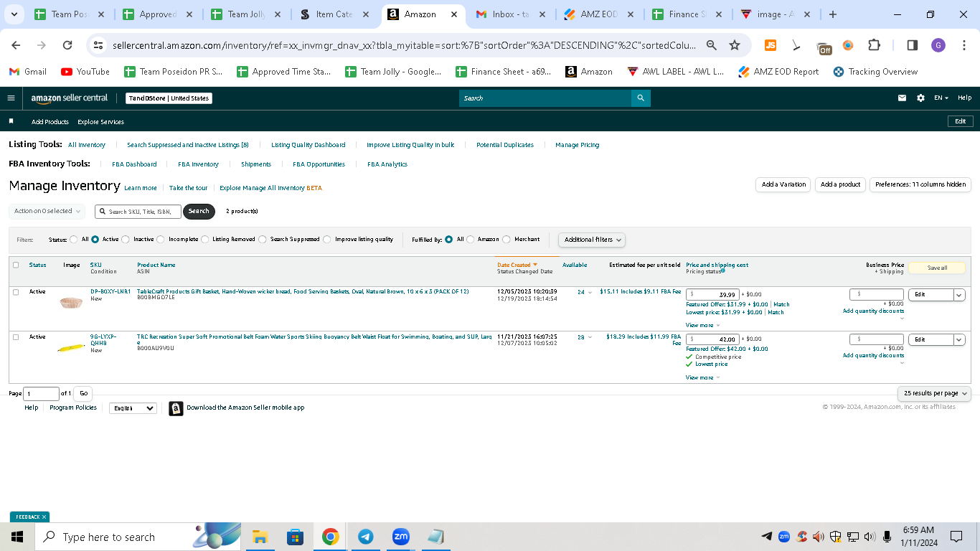Click the Add a Variation button
Viewport: 980px width, 551px height.
coord(783,184)
